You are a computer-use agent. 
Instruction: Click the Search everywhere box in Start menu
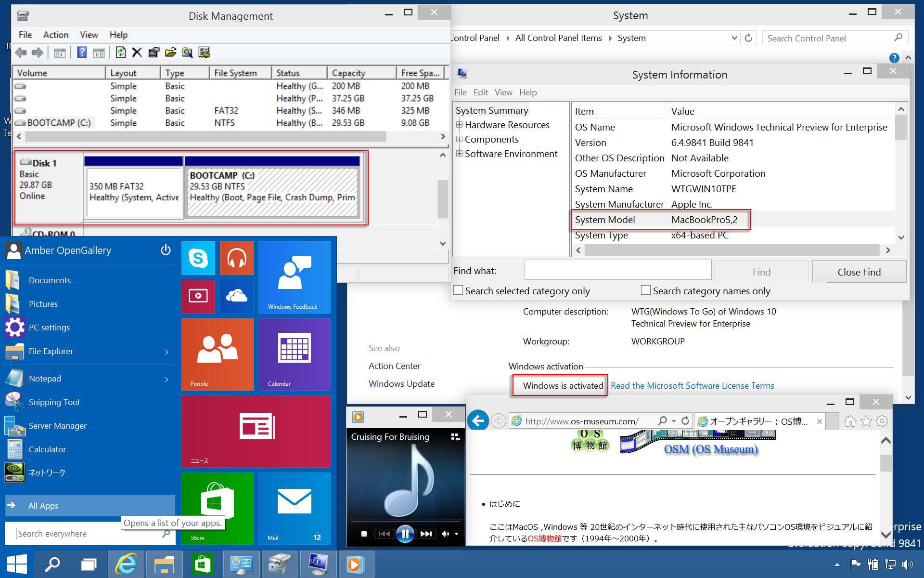[x=90, y=534]
